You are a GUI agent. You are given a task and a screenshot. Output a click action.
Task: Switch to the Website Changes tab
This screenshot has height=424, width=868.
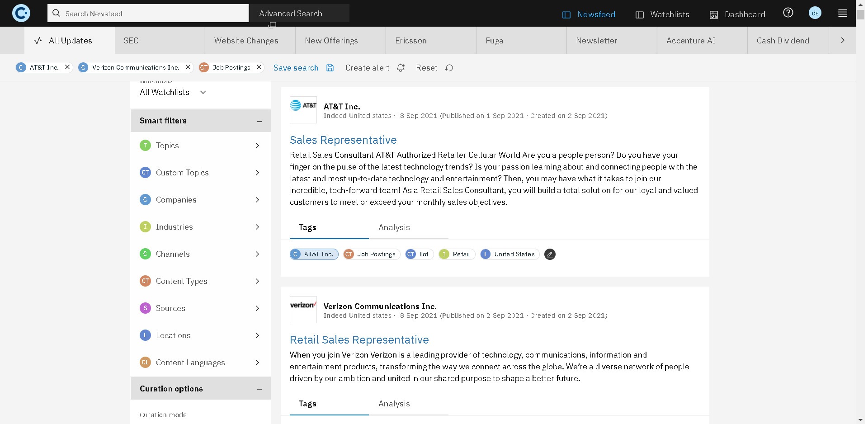[x=250, y=40]
